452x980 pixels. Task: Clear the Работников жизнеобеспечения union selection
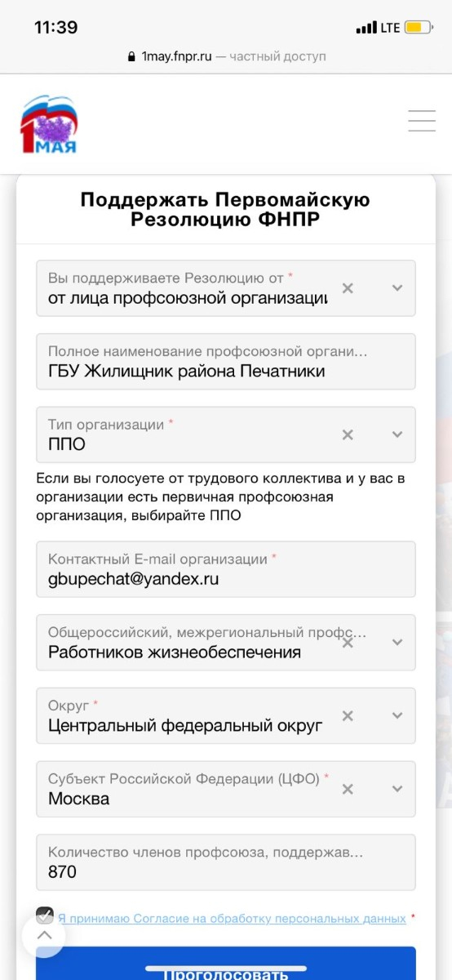coord(348,643)
